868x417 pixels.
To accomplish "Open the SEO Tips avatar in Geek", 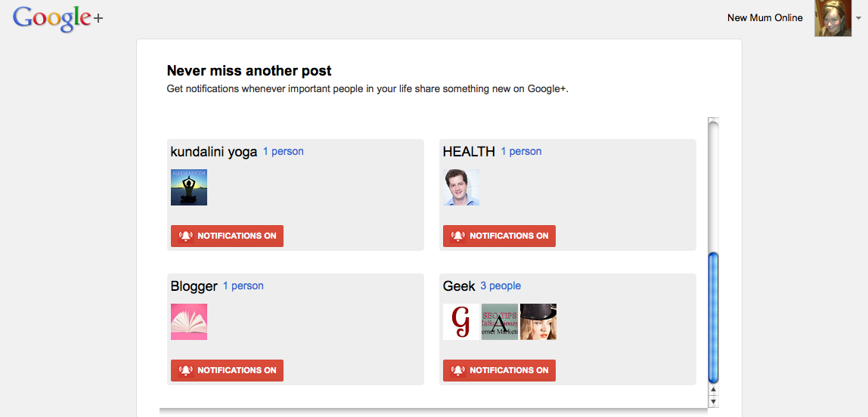I will (500, 321).
